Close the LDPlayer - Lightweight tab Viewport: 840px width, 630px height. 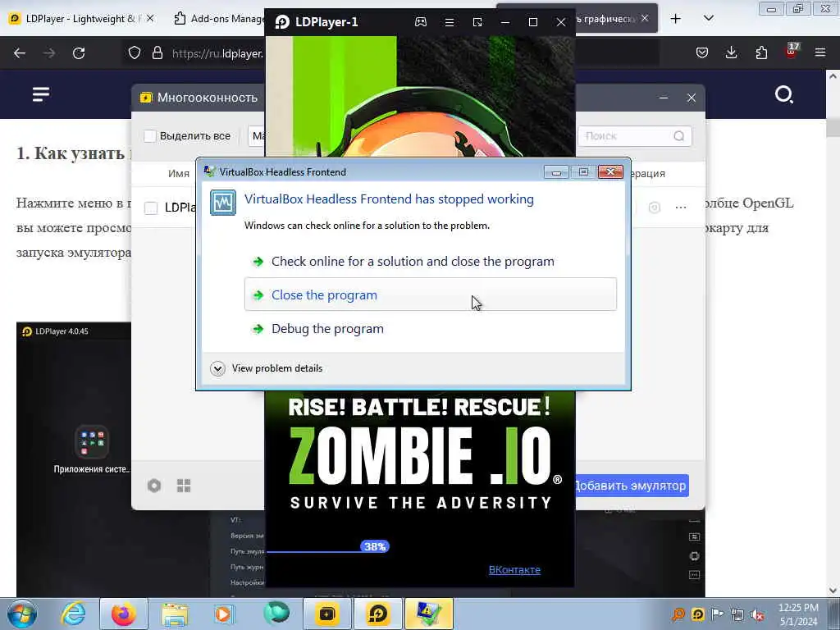[150, 19]
